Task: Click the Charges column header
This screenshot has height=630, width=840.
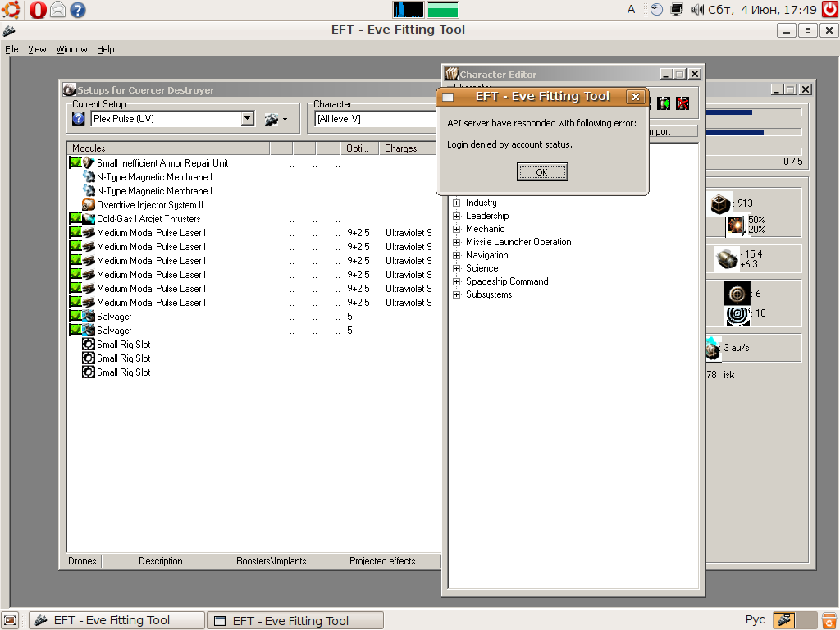Action: [409, 148]
